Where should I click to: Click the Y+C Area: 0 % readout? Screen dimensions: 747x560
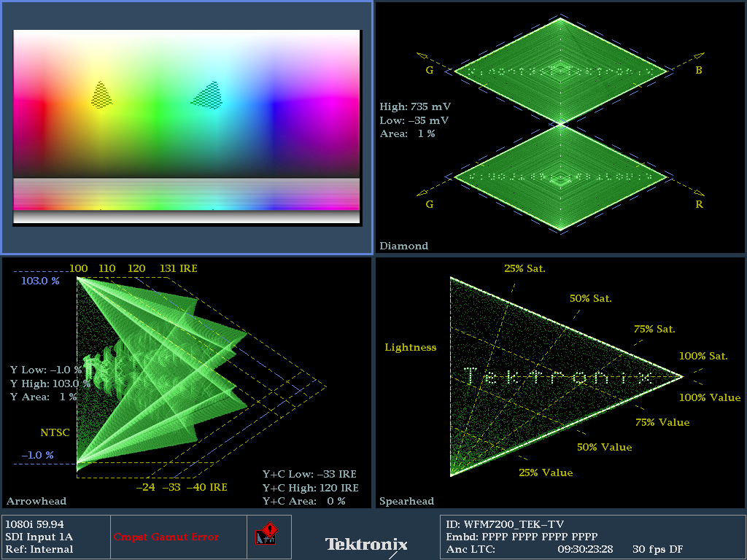point(303,501)
